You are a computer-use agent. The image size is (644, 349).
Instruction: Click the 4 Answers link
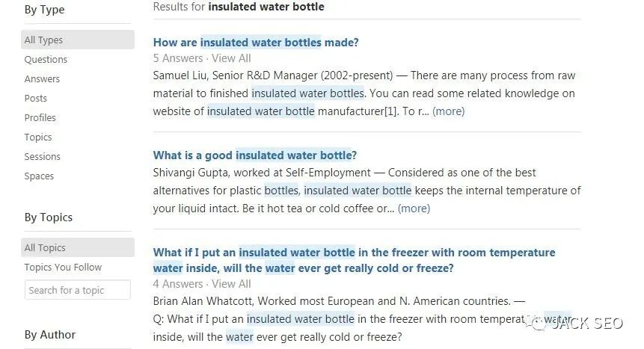click(x=178, y=284)
